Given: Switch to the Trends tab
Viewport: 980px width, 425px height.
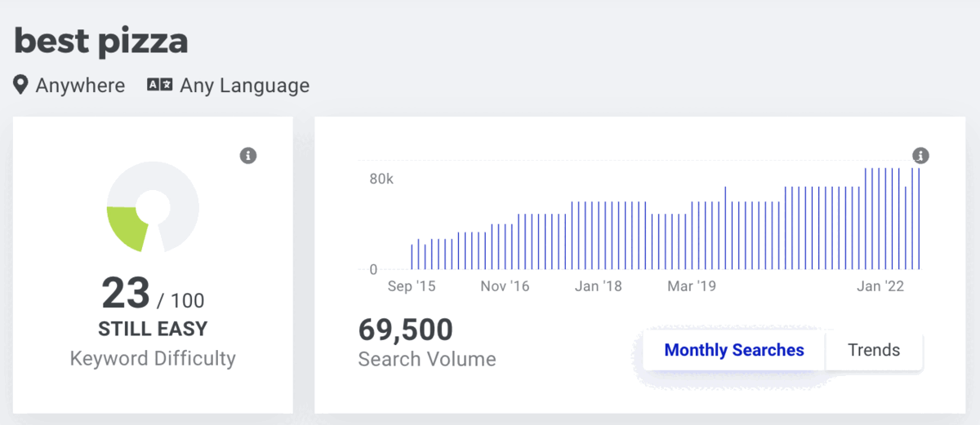Looking at the screenshot, I should 874,351.
